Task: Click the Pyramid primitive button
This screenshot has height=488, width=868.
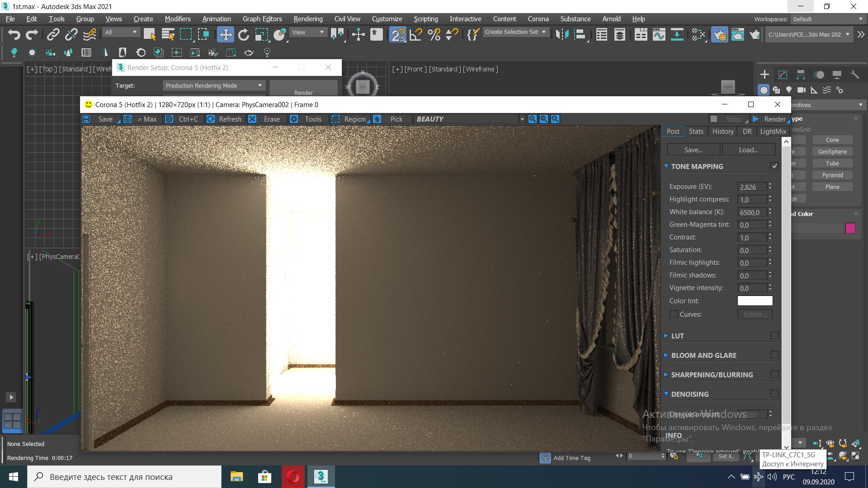Action: pos(832,175)
